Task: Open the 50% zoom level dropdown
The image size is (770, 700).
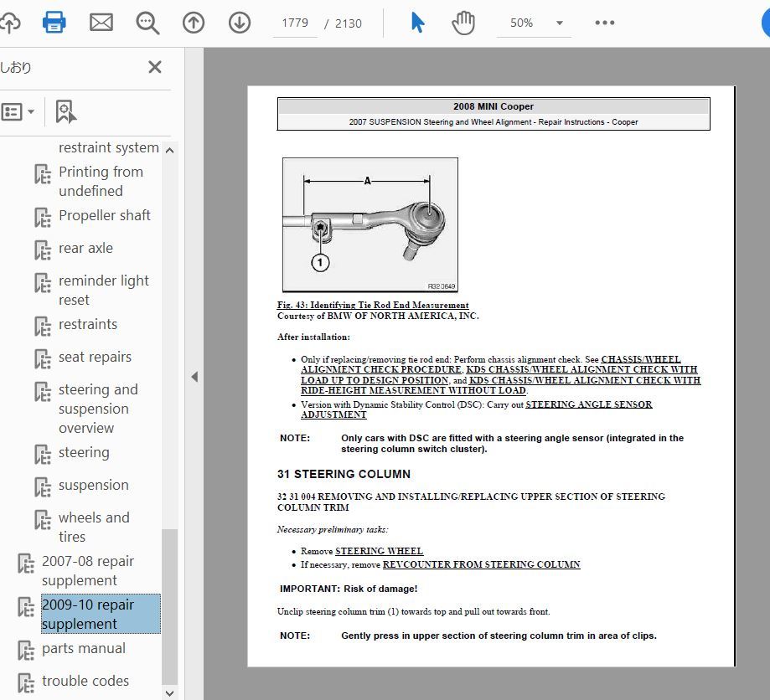Action: tap(560, 23)
